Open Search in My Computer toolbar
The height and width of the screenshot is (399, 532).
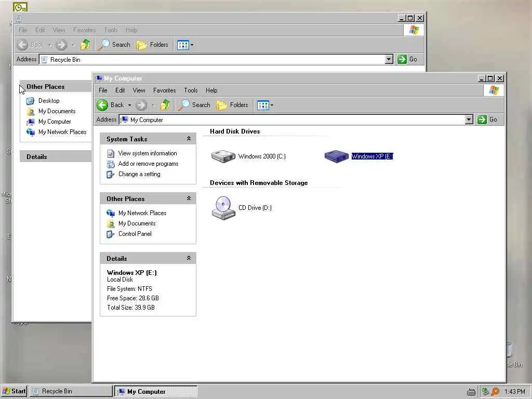coord(194,105)
